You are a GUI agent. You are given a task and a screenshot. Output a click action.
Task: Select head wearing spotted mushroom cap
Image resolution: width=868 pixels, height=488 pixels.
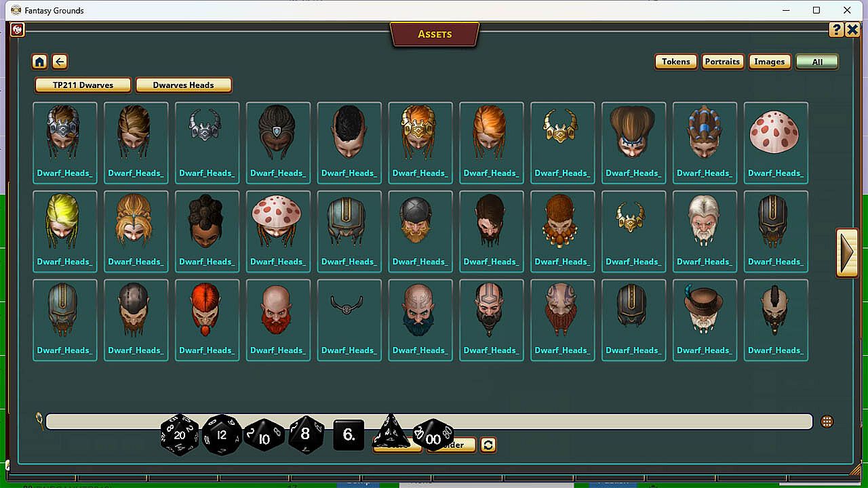point(278,232)
